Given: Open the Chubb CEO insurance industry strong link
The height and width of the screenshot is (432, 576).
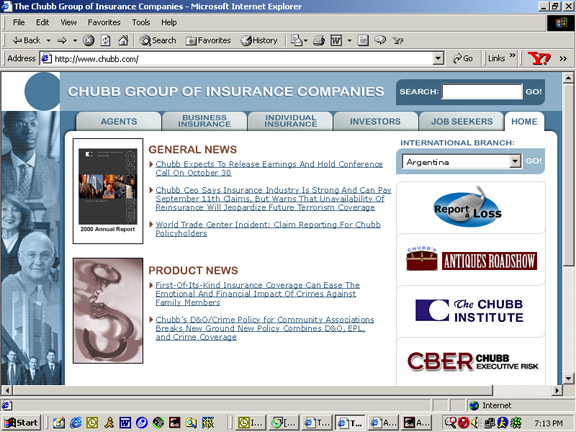Looking at the screenshot, I should [273, 199].
